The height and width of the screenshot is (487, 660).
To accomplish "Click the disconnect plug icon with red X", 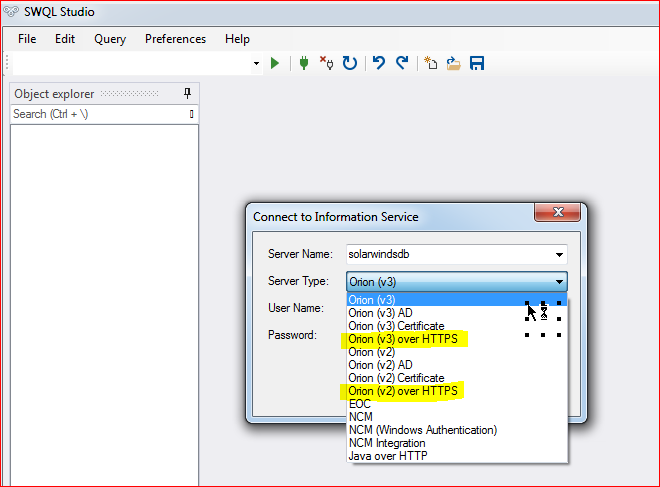I will [326, 63].
